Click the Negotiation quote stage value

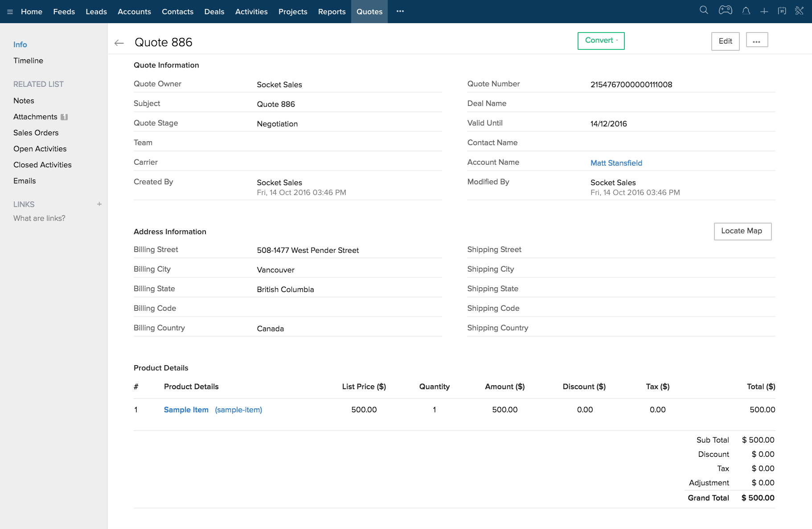[277, 124]
